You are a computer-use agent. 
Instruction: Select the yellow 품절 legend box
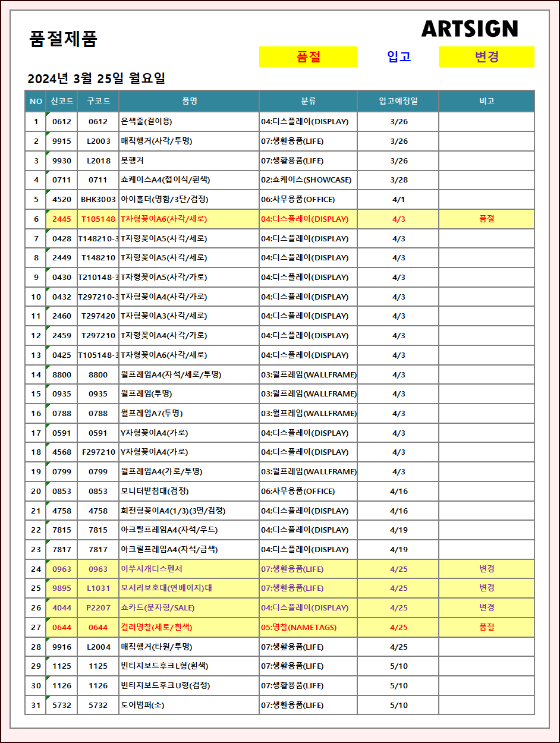point(308,57)
